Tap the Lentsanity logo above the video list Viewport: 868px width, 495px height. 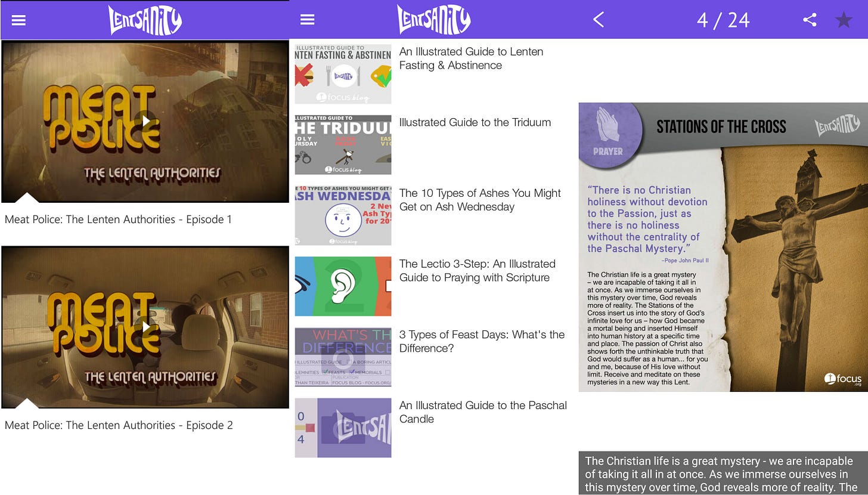(x=145, y=20)
